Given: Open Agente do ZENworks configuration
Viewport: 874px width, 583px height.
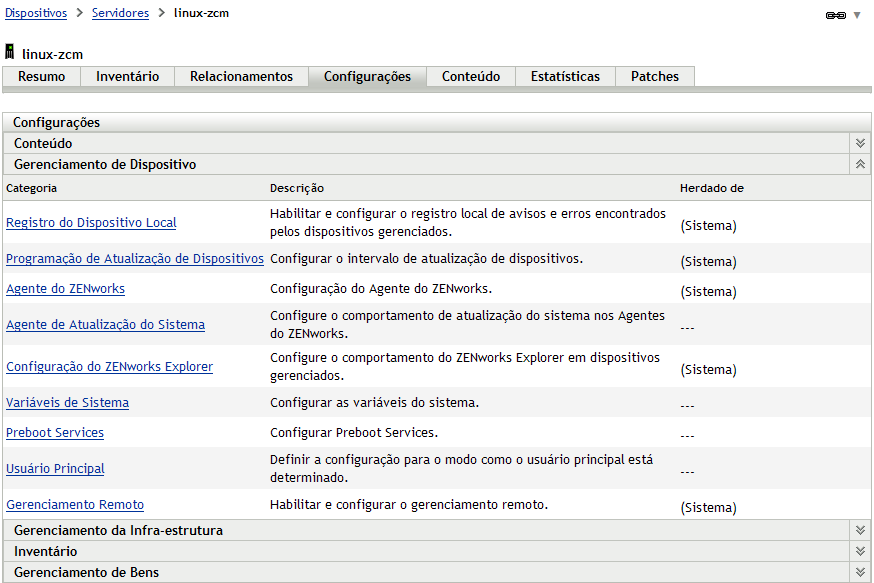Looking at the screenshot, I should click(x=65, y=289).
